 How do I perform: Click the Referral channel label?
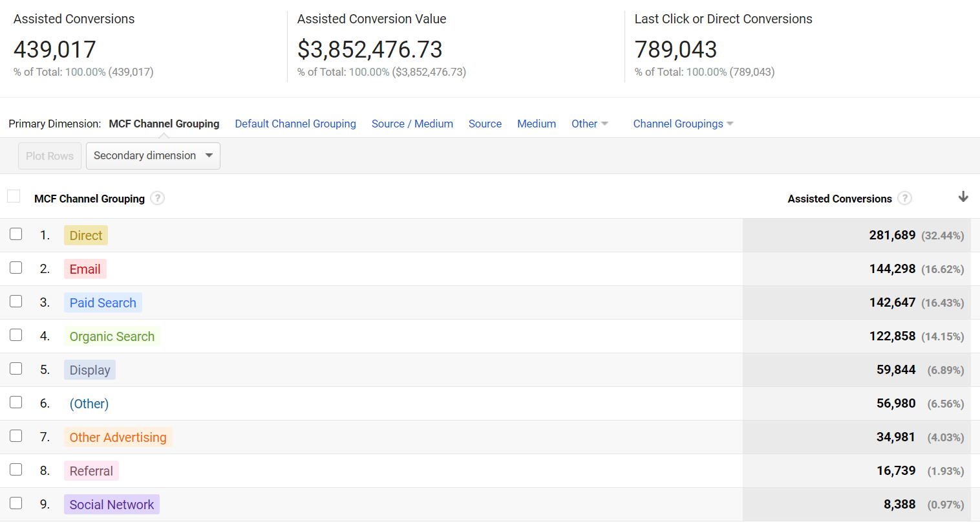pos(91,470)
